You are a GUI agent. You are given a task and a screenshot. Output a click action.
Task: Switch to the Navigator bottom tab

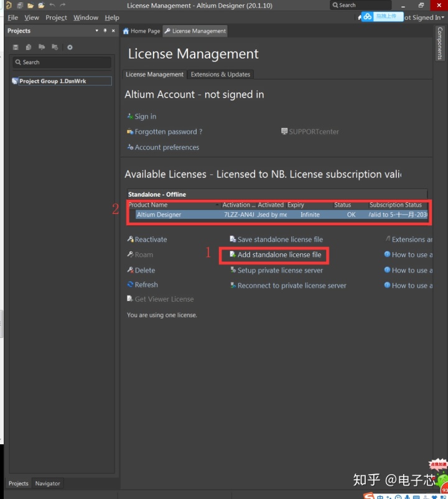[47, 483]
